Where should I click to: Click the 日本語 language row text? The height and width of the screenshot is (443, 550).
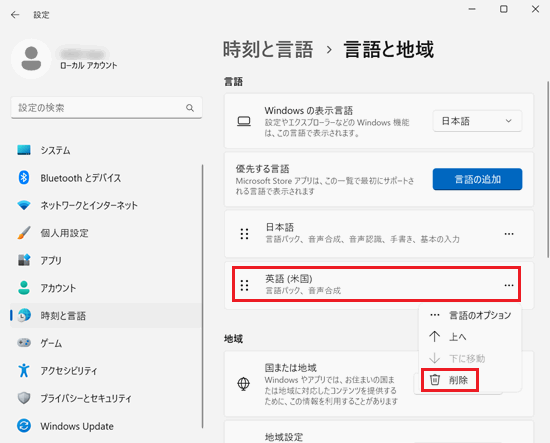[x=280, y=227]
